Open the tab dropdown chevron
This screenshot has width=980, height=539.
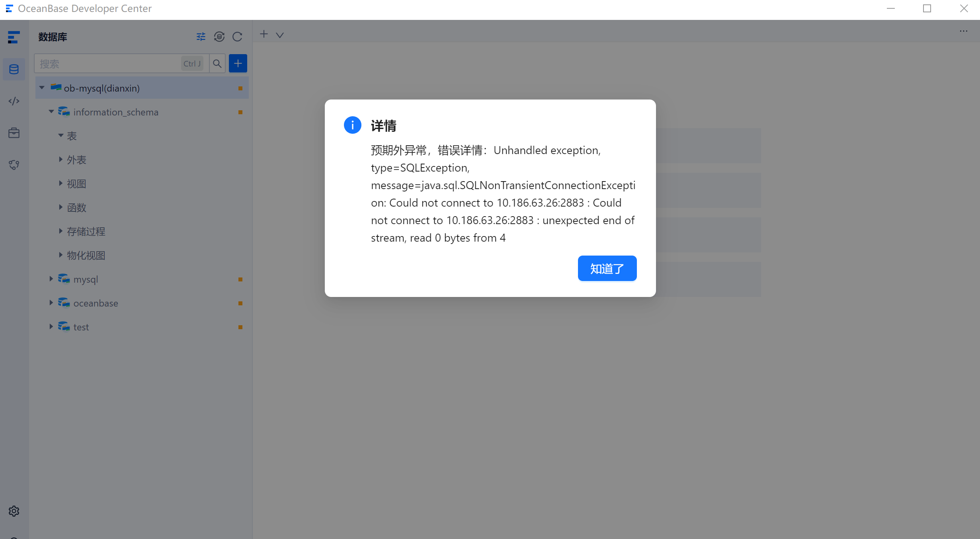tap(280, 35)
